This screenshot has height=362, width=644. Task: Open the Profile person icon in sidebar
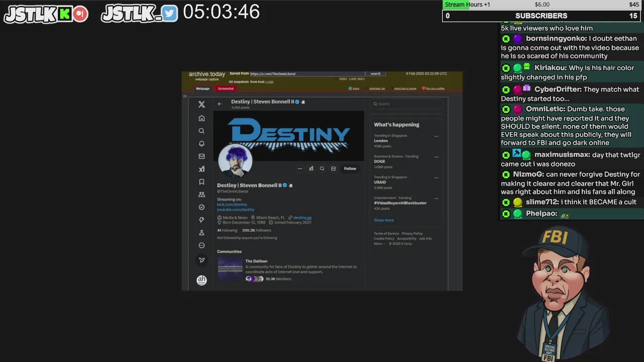[201, 232]
